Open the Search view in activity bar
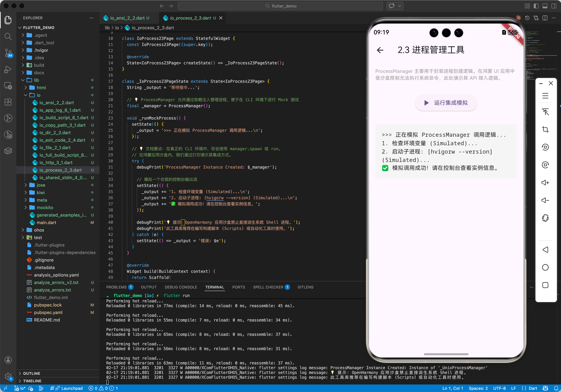The image size is (561, 392). click(x=8, y=36)
